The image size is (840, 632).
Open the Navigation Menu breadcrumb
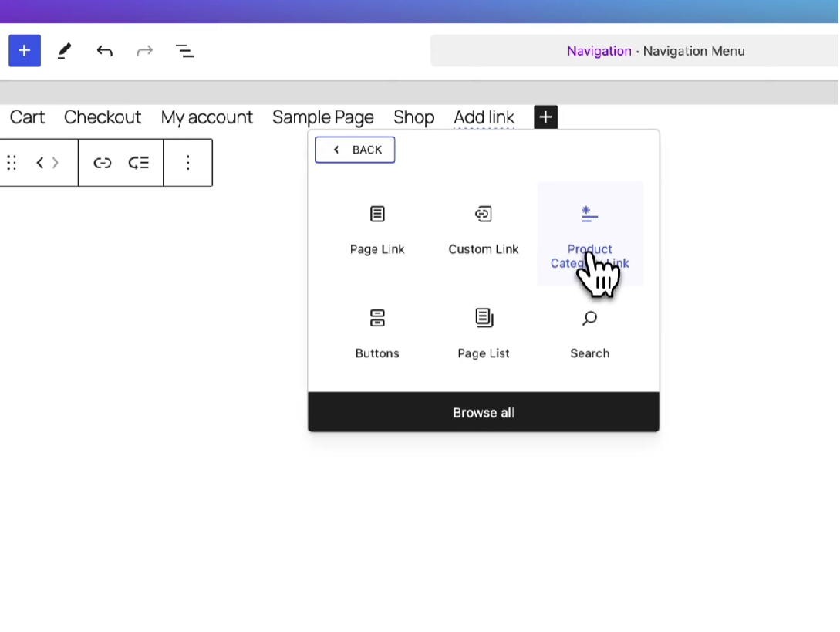click(693, 50)
